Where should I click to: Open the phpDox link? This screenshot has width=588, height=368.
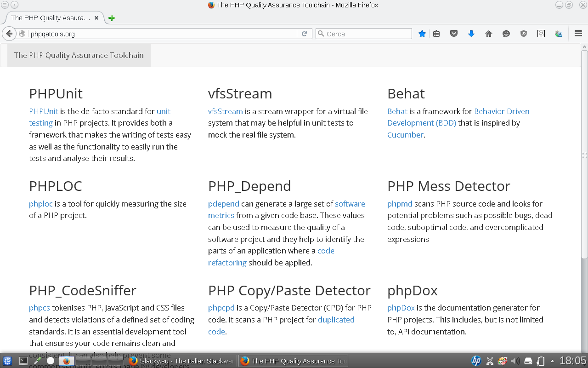point(401,308)
